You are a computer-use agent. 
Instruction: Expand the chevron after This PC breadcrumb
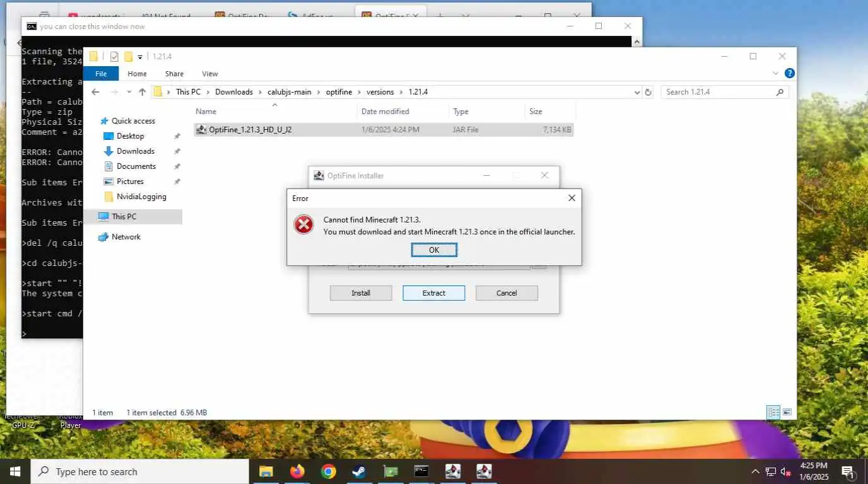[x=208, y=92]
